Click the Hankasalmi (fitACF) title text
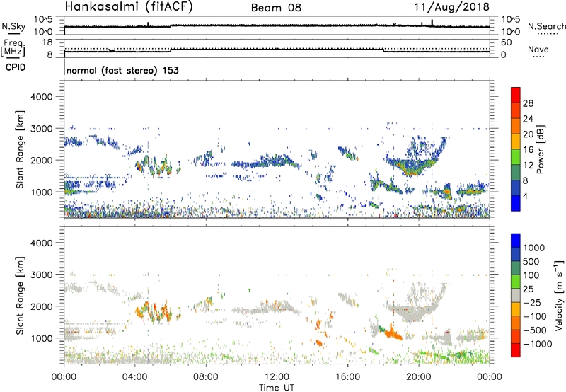 (129, 7)
